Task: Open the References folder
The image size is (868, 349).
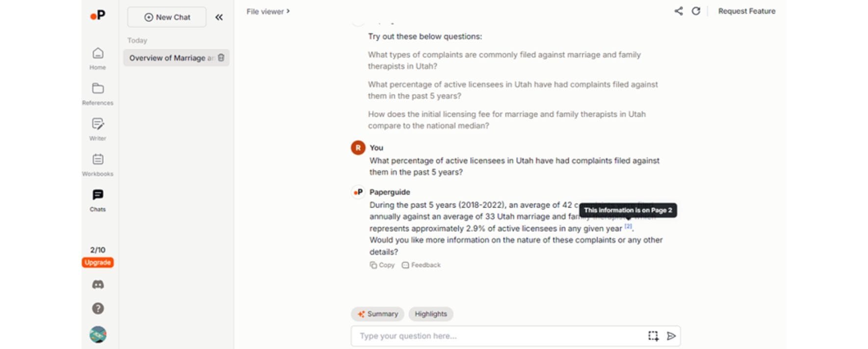Action: coord(98,93)
